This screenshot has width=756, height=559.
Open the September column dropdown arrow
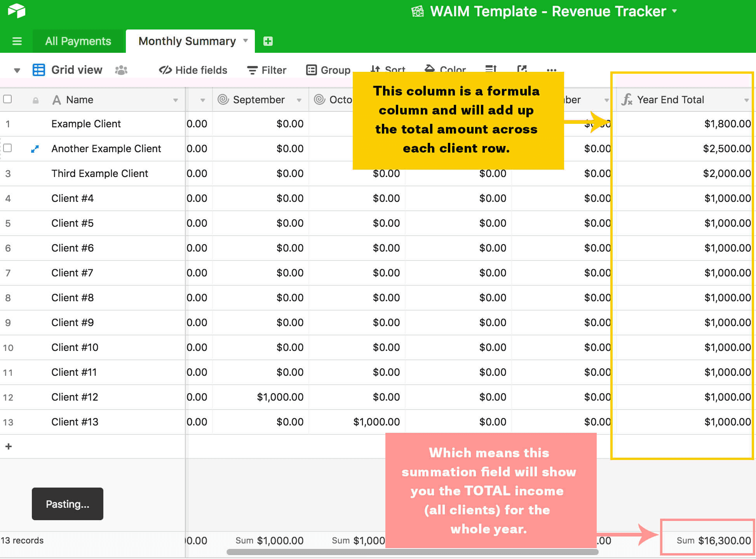(x=299, y=100)
